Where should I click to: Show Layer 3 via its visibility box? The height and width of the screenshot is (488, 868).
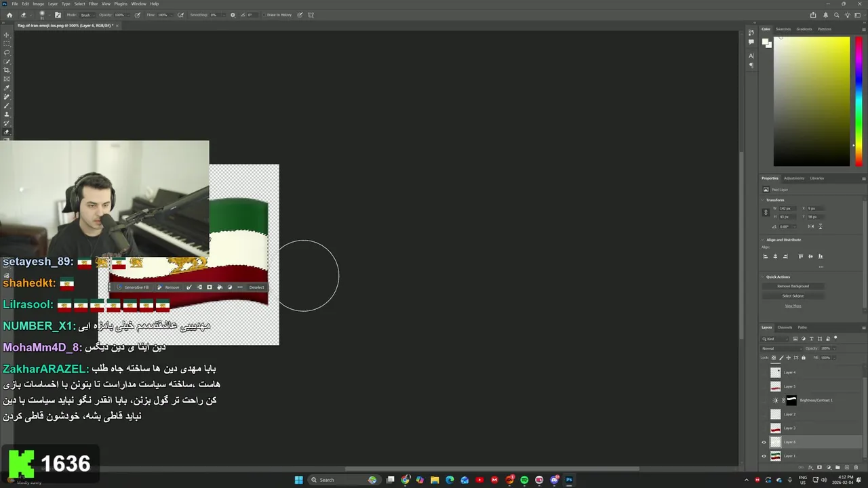pos(764,428)
